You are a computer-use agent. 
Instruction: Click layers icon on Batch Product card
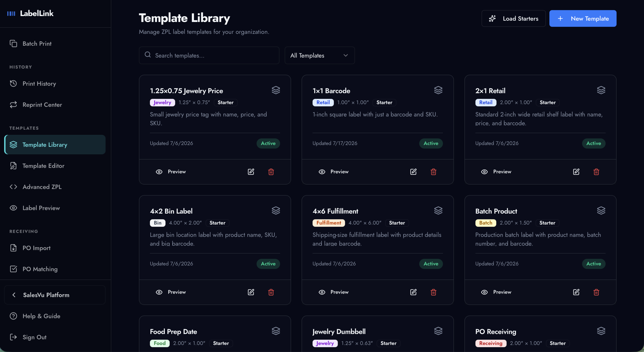[601, 210]
